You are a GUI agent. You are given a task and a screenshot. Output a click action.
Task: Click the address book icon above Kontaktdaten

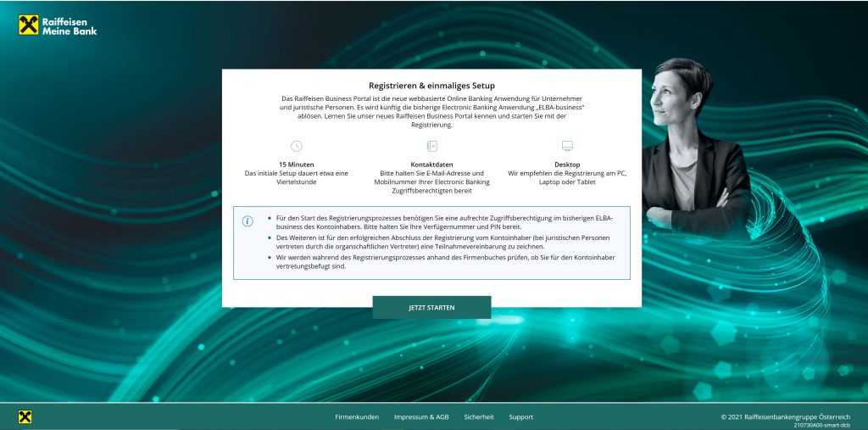coord(431,146)
